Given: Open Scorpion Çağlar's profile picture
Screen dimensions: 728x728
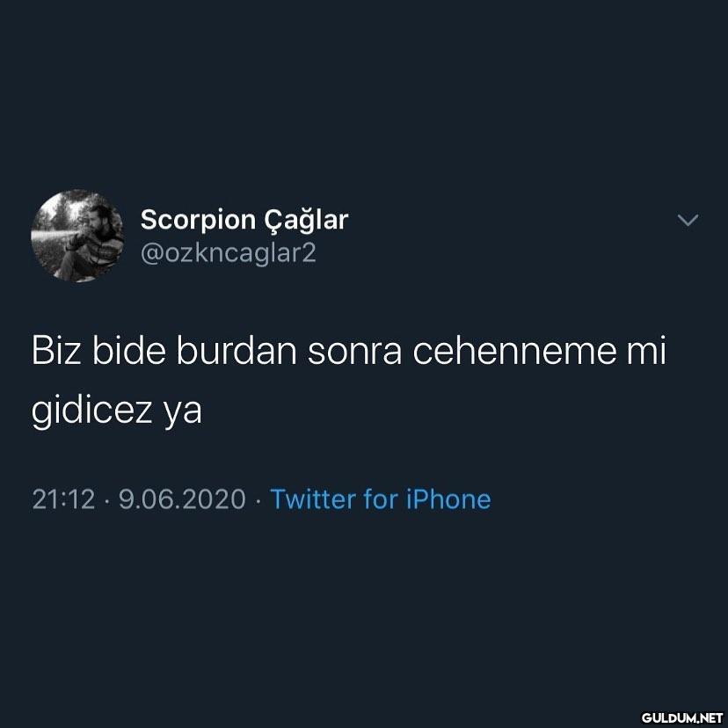Looking at the screenshot, I should 77,236.
